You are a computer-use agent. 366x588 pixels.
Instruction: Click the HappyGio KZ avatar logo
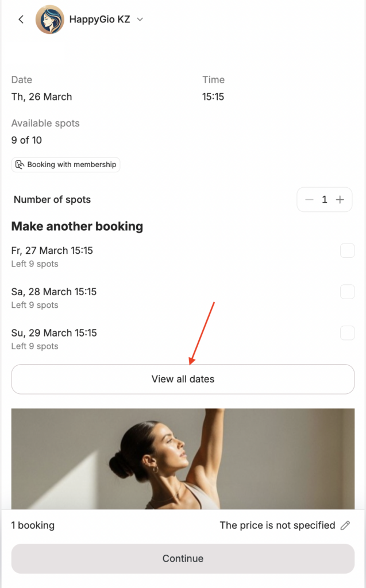coord(49,20)
